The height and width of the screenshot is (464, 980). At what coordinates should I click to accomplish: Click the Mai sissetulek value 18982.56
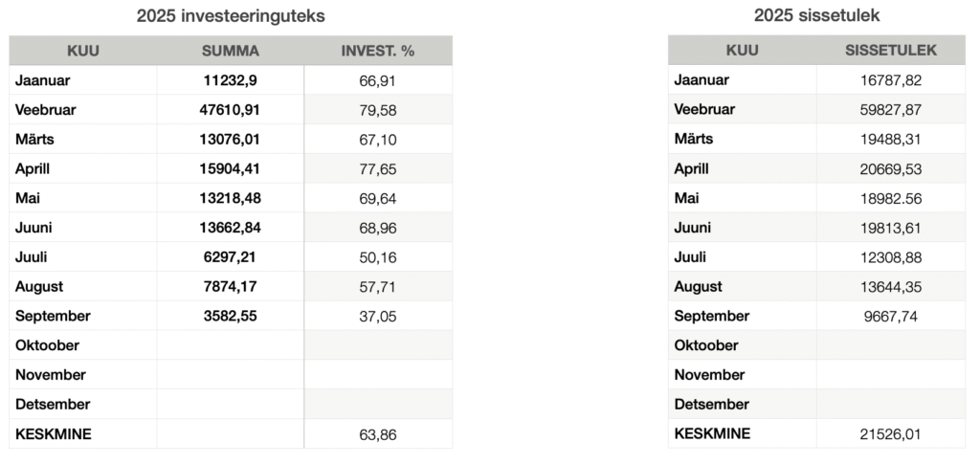(x=891, y=198)
